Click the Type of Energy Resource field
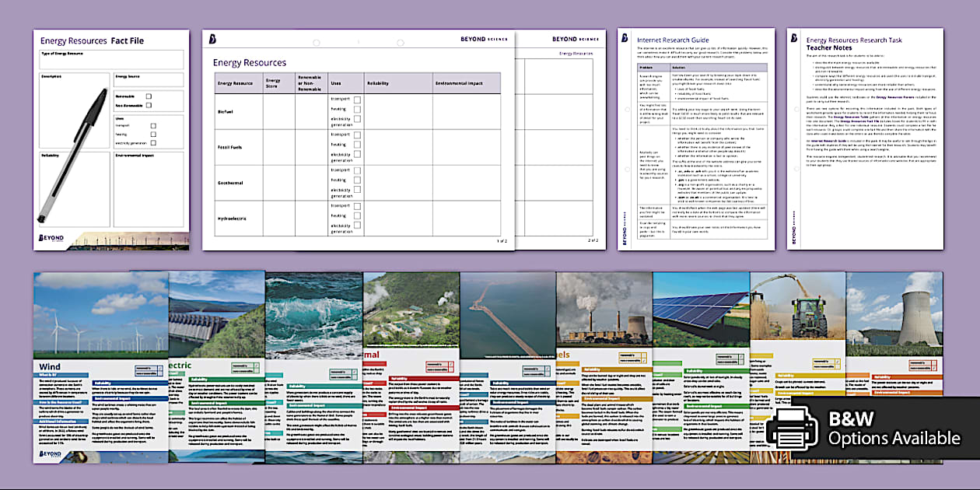The height and width of the screenshot is (490, 980). [x=110, y=61]
